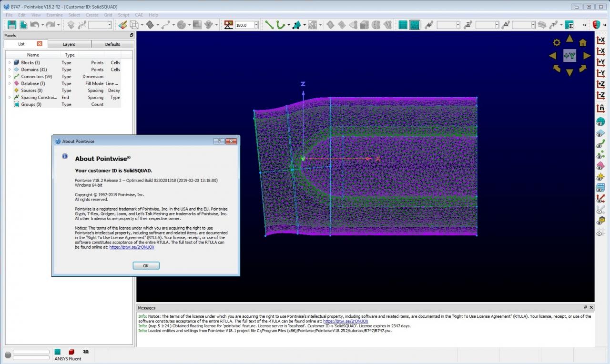Expand the Spacing Constraints tree node

(x=10, y=97)
